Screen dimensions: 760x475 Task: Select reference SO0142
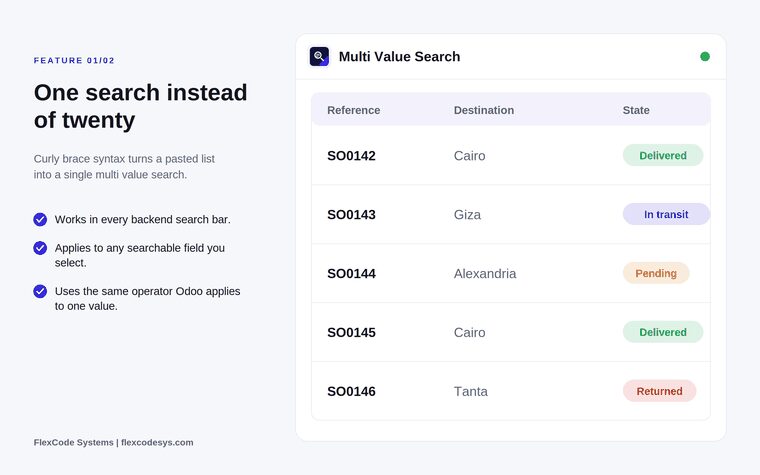click(x=351, y=156)
